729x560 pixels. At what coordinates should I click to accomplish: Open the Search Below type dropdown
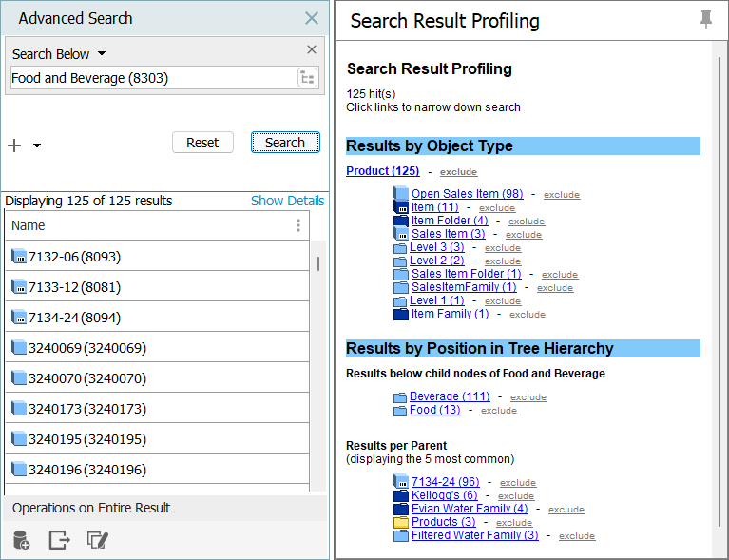tap(102, 54)
